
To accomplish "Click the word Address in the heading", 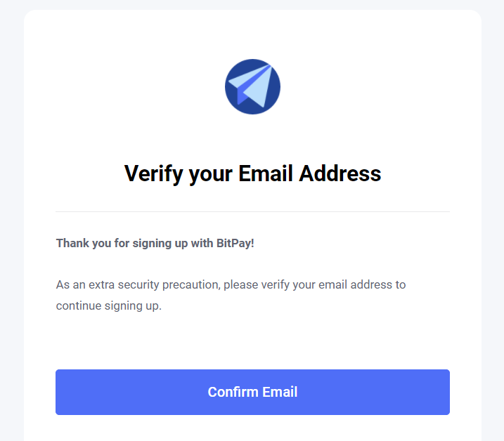I will click(x=340, y=173).
